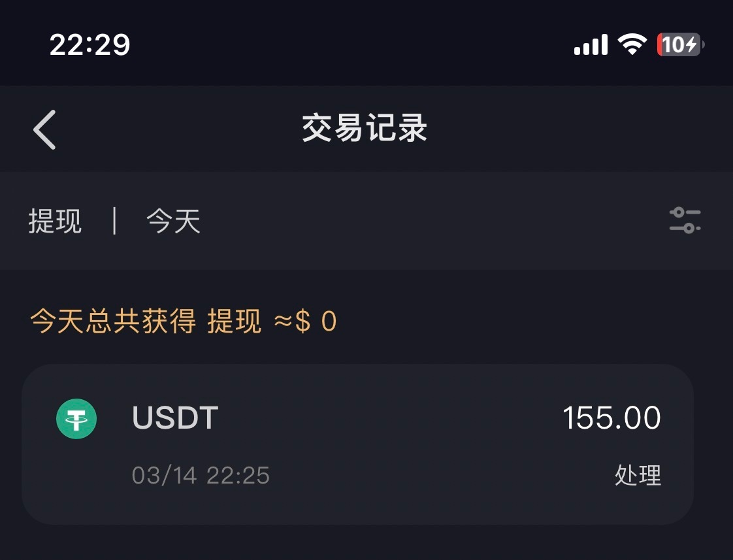Tap the 155.00 withdrawal amount
The image size is (733, 560).
(611, 418)
